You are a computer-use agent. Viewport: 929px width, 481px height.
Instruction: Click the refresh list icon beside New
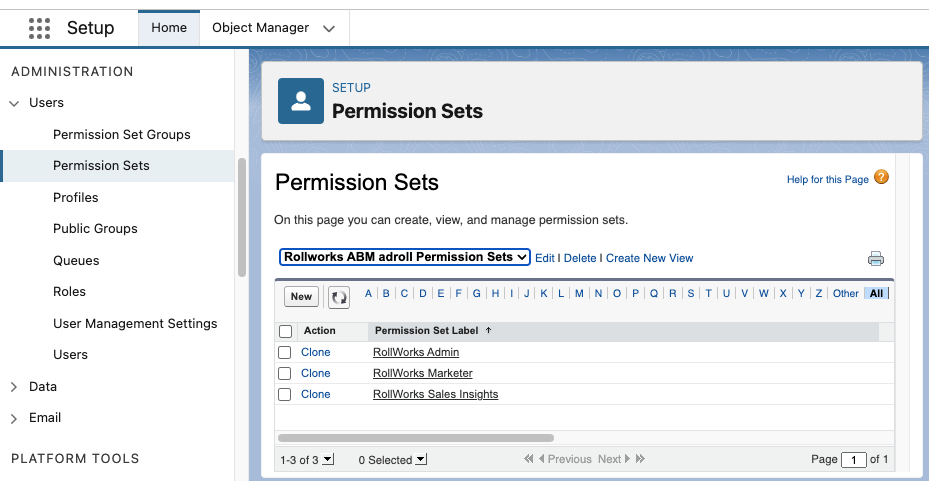coord(339,296)
